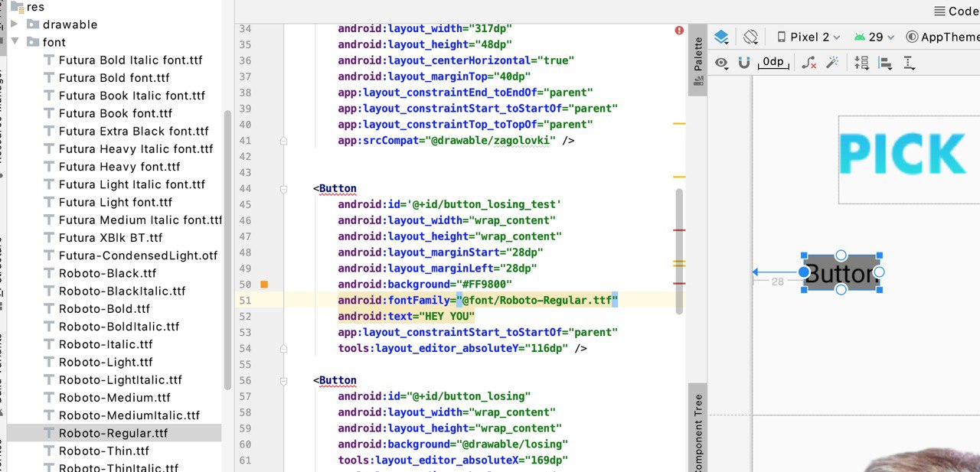Select Roboto-Thin.ttf file

pos(103,451)
